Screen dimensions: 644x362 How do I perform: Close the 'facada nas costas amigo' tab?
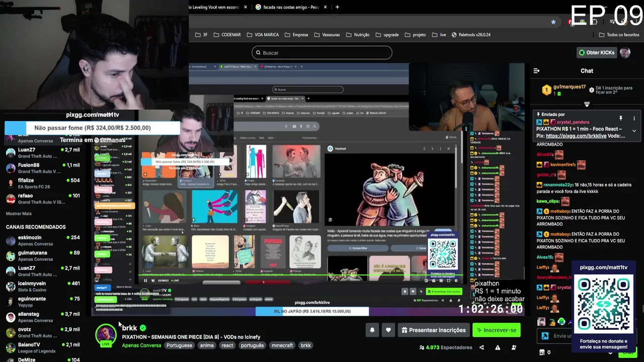click(x=325, y=7)
